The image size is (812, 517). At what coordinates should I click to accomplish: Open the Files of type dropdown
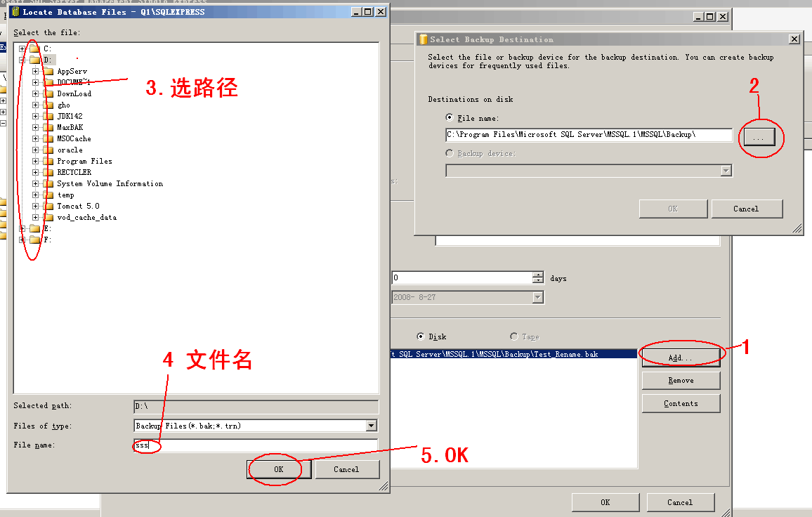click(372, 426)
